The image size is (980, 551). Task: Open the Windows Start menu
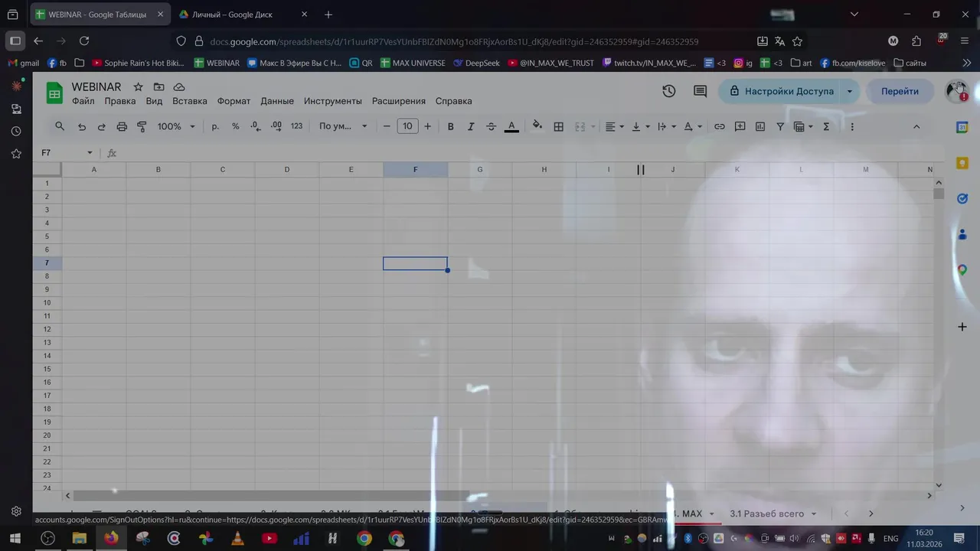15,538
